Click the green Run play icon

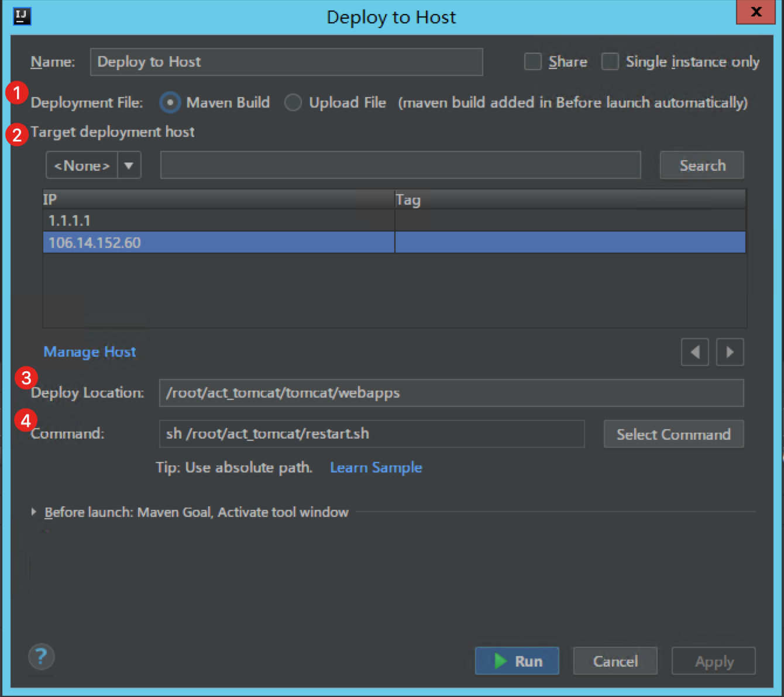click(500, 661)
